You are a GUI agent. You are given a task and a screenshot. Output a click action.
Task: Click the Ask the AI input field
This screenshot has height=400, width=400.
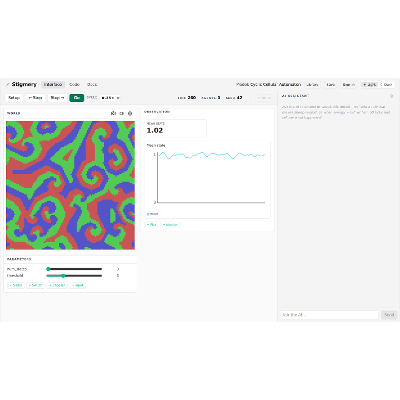(329, 315)
